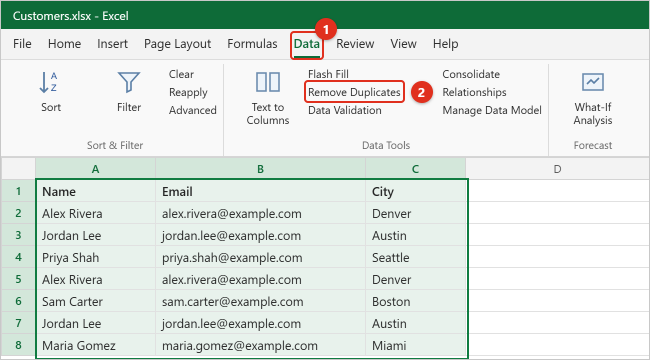Click jordan.lee@example.com in row 3

[260, 235]
